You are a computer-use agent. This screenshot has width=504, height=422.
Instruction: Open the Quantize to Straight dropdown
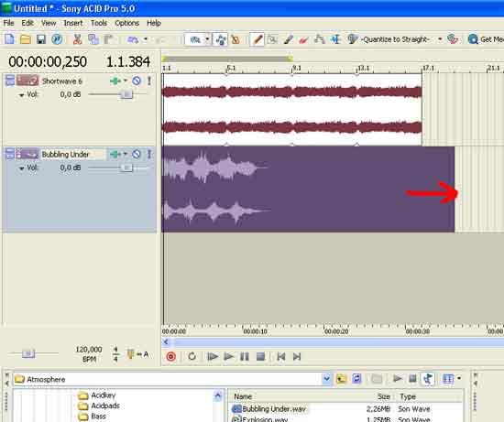point(440,39)
